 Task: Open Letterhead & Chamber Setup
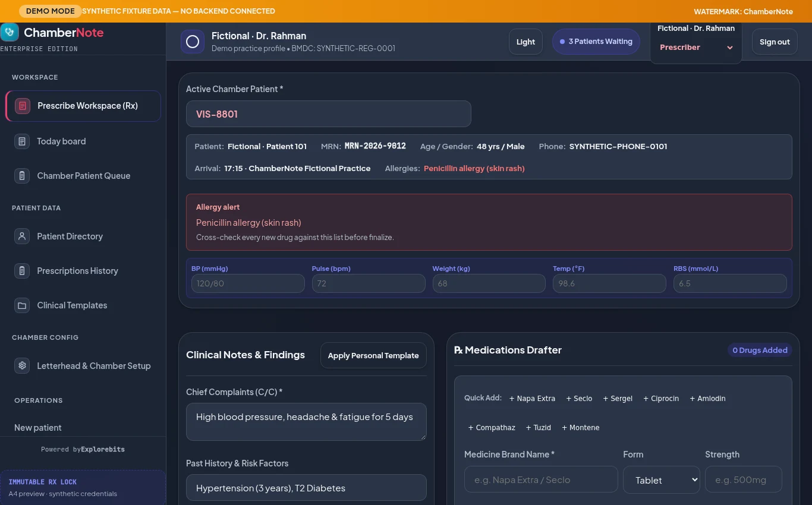83,366
